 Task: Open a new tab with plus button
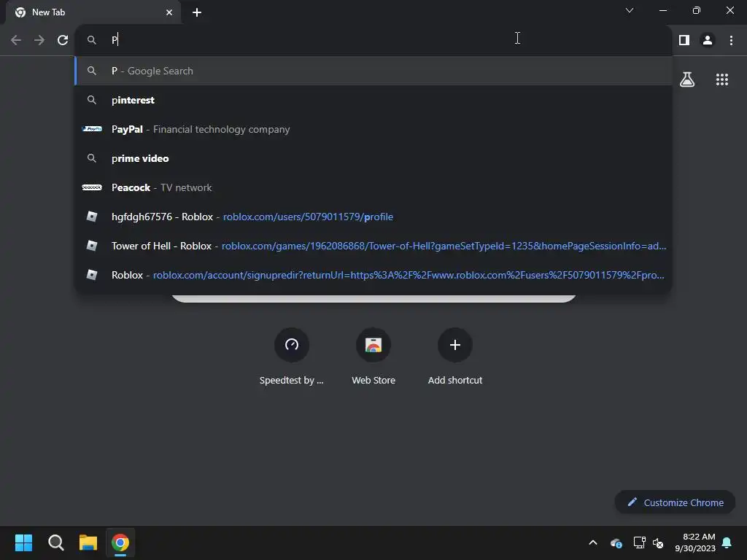(197, 12)
